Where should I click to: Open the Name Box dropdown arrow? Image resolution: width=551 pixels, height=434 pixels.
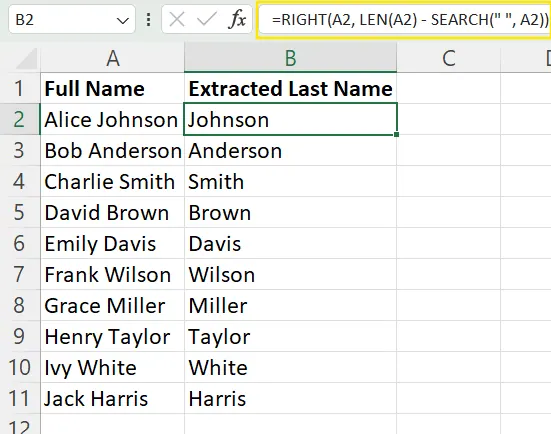(x=123, y=20)
